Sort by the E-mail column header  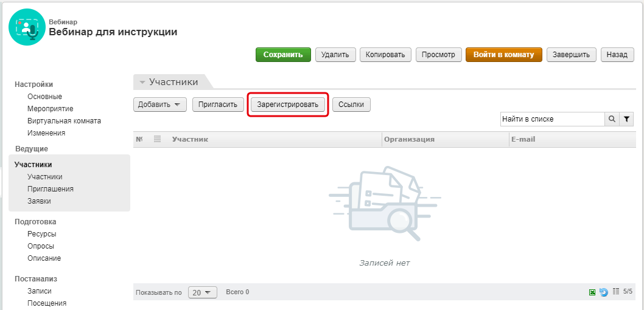tap(523, 139)
